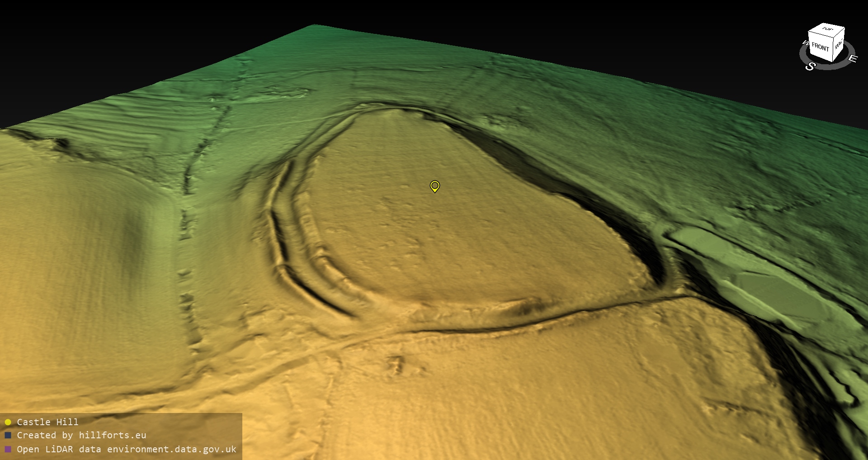Viewport: 868px width, 460px height.
Task: Click the dark blue square in the legend
Action: 8,435
